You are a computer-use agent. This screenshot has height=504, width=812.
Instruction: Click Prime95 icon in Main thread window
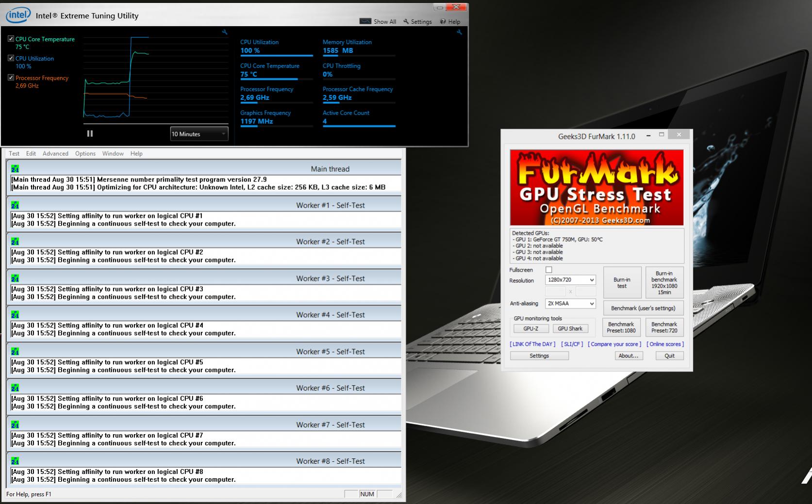[15, 169]
